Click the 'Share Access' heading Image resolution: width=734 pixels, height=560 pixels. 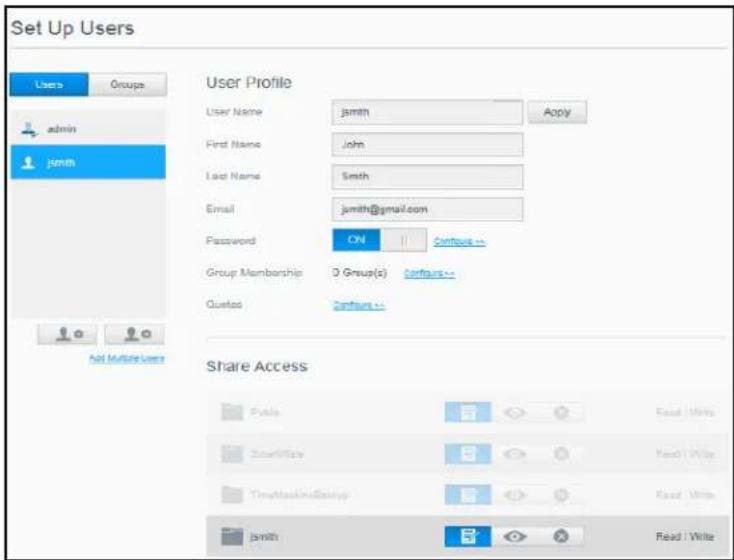pos(257,366)
